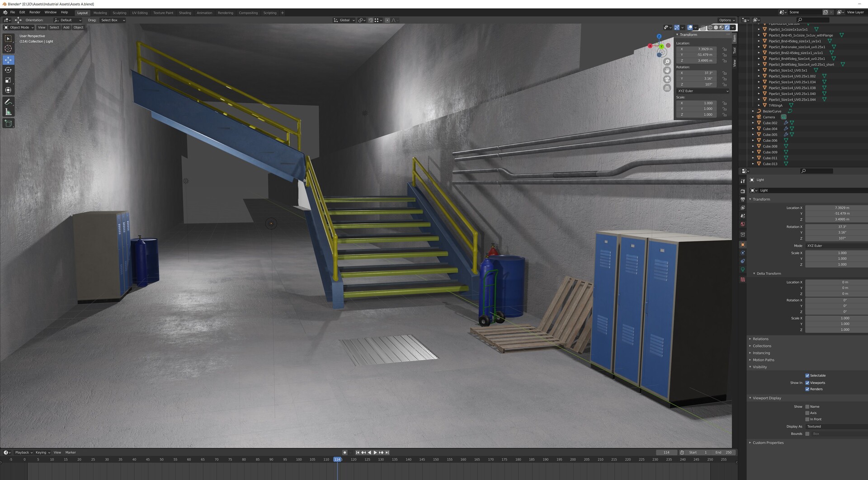Open the Object Data light bulb tab
Screen dimensions: 868x480
743,269
